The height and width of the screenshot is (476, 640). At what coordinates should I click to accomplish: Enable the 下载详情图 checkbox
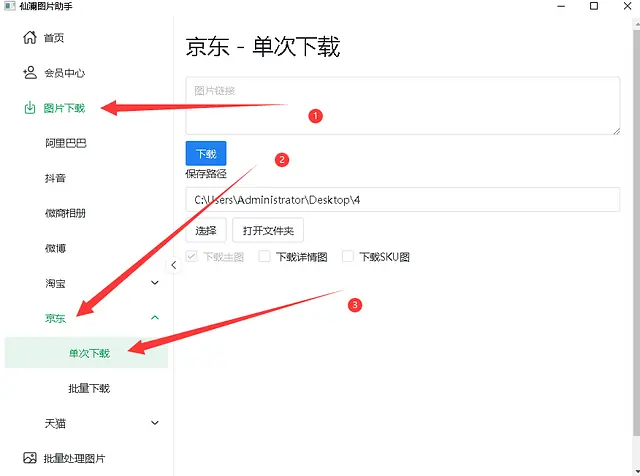click(x=264, y=256)
